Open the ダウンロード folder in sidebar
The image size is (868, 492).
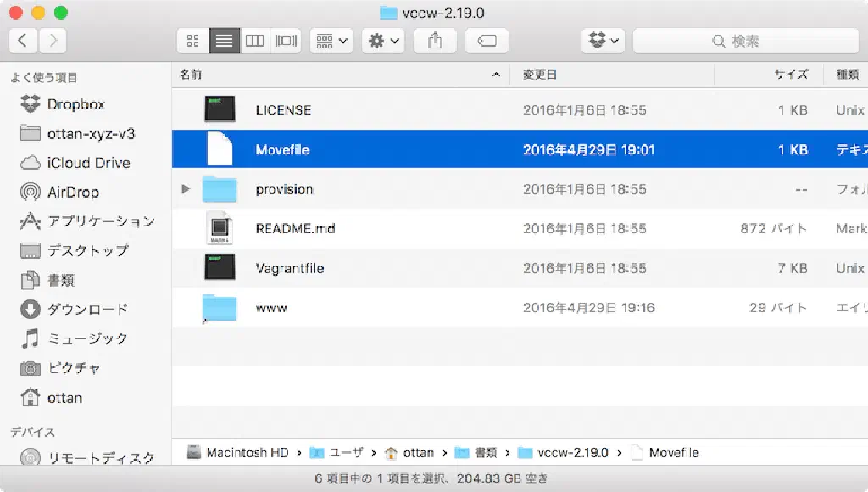coord(86,309)
